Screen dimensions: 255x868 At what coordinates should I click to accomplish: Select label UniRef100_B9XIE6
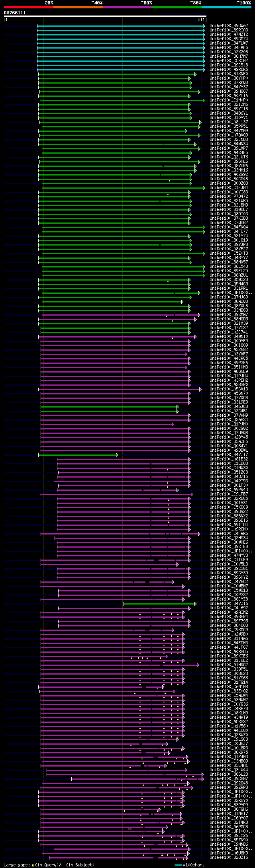[229, 656]
